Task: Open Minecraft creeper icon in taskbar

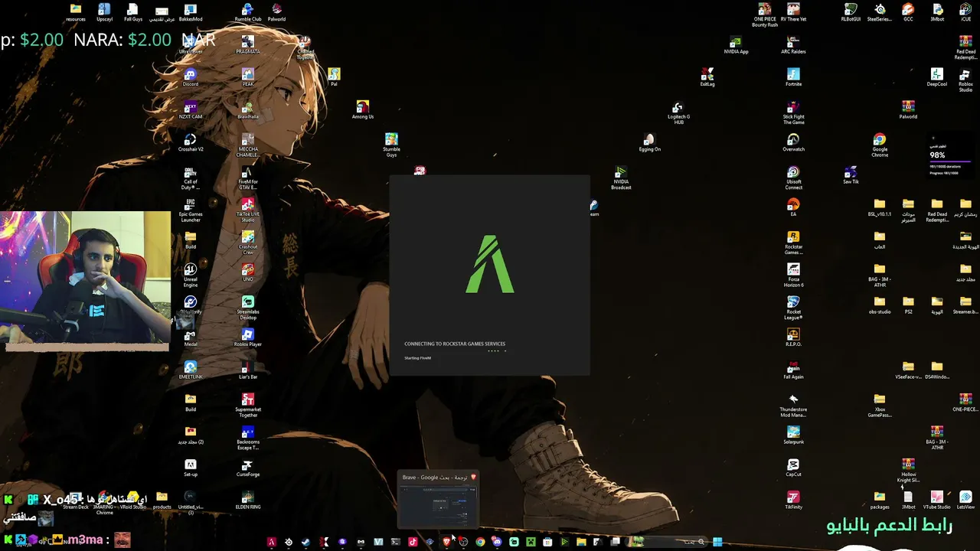Action: click(531, 542)
